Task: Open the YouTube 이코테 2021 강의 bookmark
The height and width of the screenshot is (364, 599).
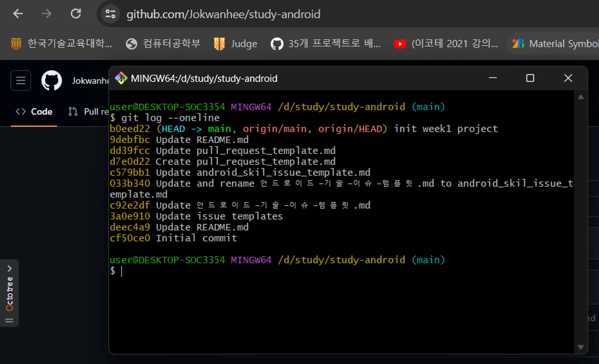Action: pyautogui.click(x=446, y=44)
